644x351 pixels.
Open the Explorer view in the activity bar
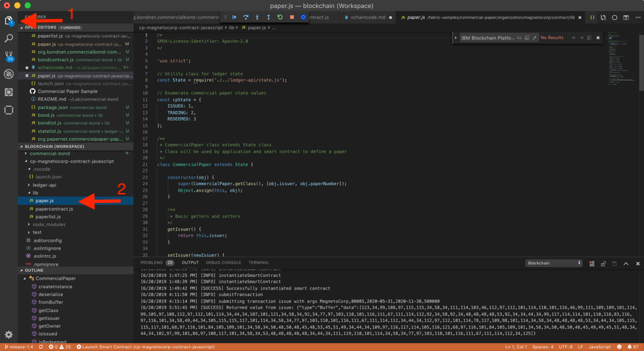coord(9,20)
